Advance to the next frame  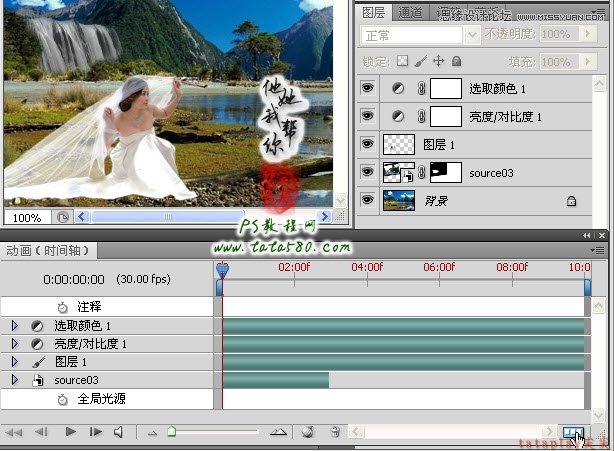click(x=96, y=432)
